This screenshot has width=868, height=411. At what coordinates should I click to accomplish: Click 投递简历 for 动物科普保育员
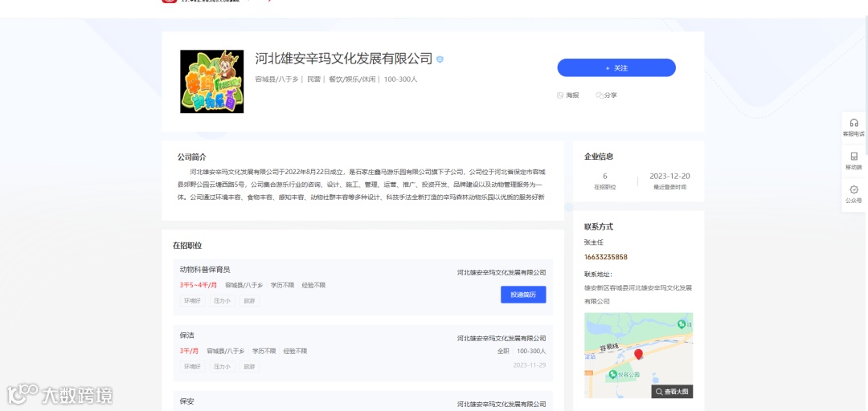click(523, 295)
